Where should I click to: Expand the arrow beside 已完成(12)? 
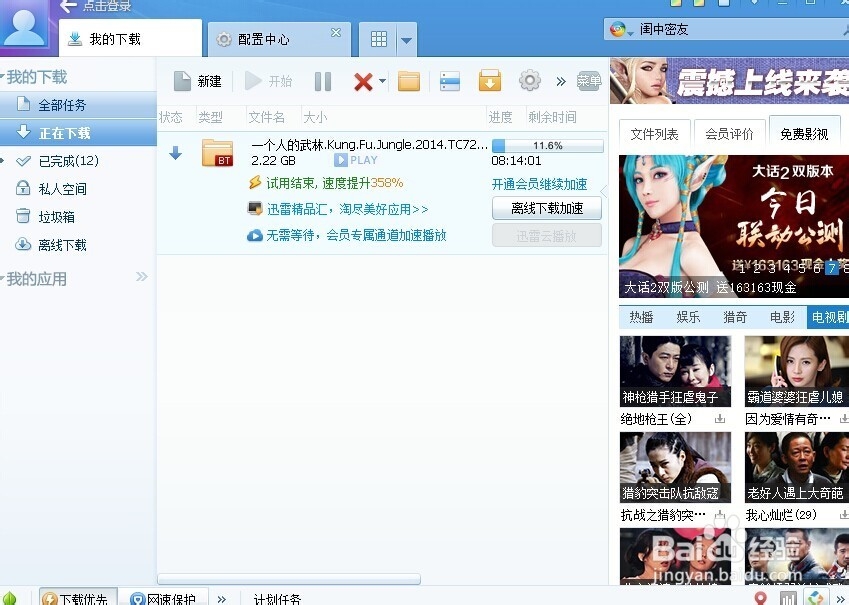click(x=3, y=161)
